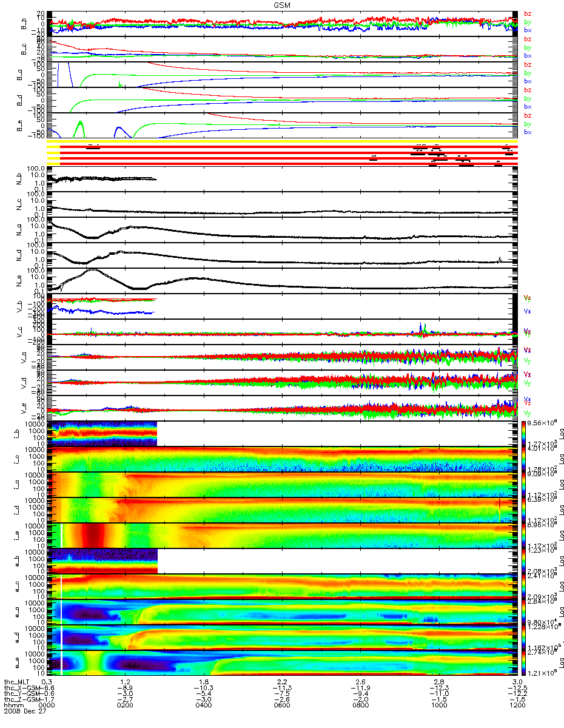Click the blue bx legend of B_b panel
The height and width of the screenshot is (728, 564).
(x=528, y=30)
